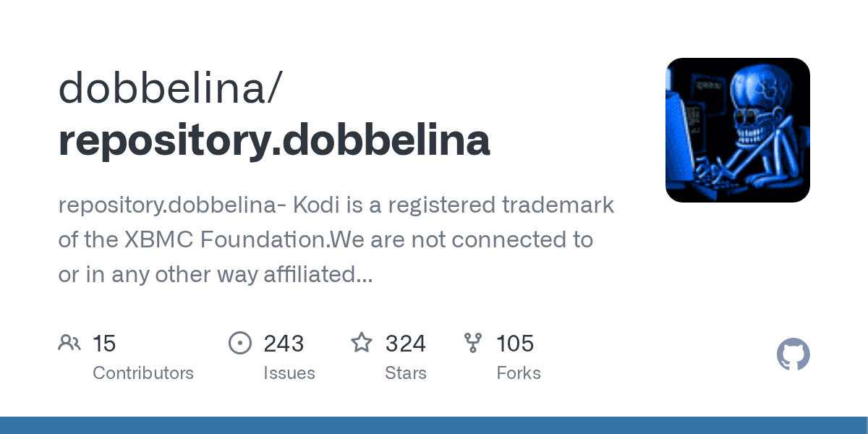This screenshot has width=868, height=434.
Task: Click the Forks branch icon
Action: click(473, 343)
